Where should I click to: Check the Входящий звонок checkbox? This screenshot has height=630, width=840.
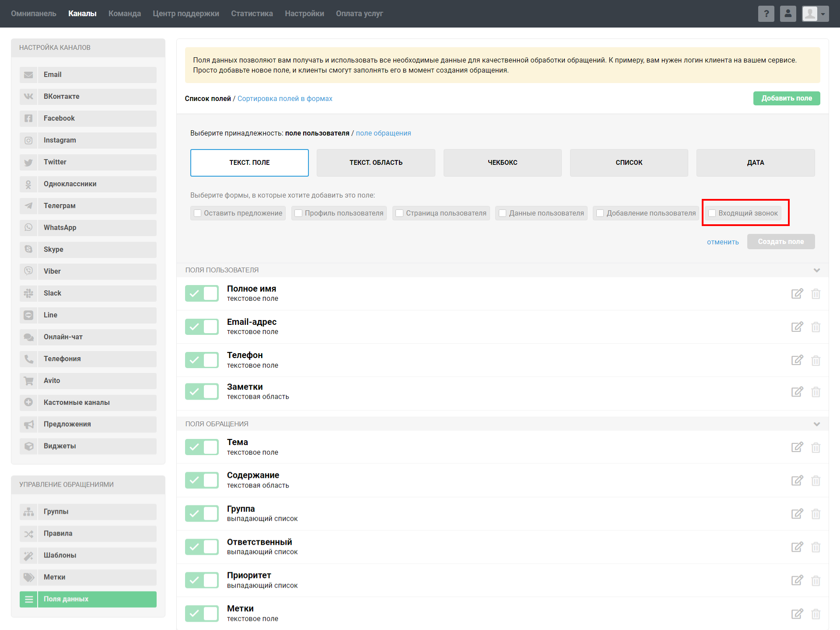click(712, 213)
